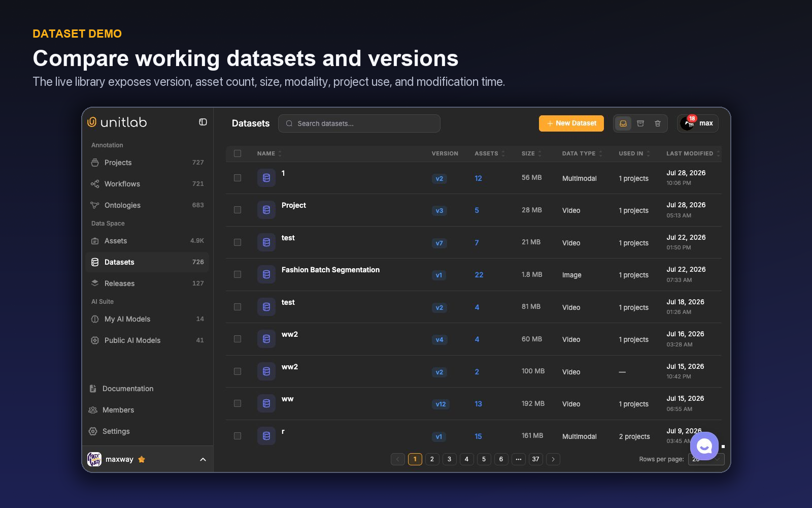Click the unitlab logo
812x508 pixels.
pyautogui.click(x=117, y=122)
